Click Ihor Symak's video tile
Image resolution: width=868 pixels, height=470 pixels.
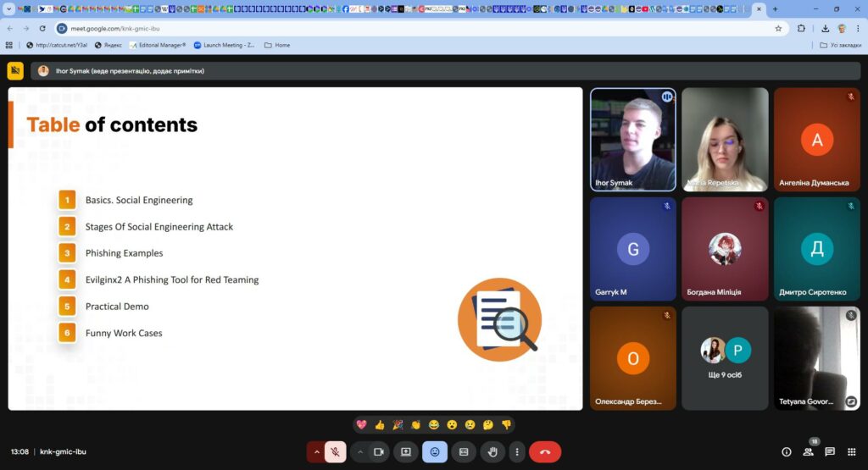tap(632, 140)
